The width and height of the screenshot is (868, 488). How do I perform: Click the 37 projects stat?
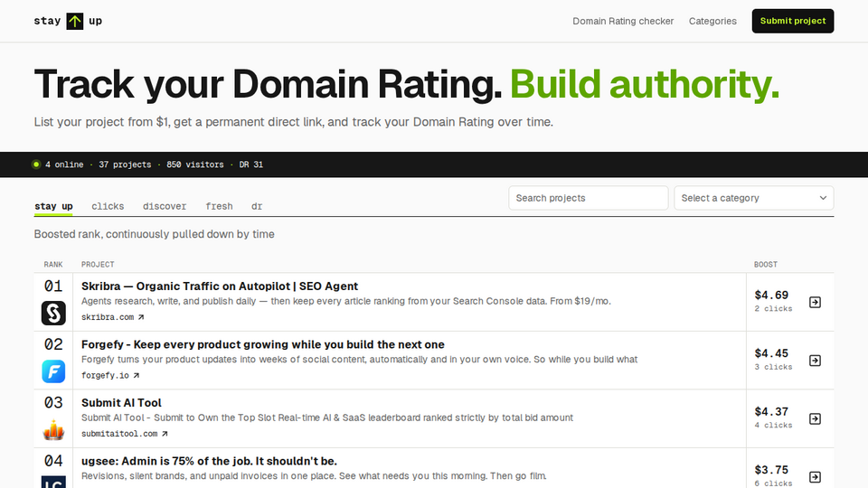pyautogui.click(x=125, y=164)
